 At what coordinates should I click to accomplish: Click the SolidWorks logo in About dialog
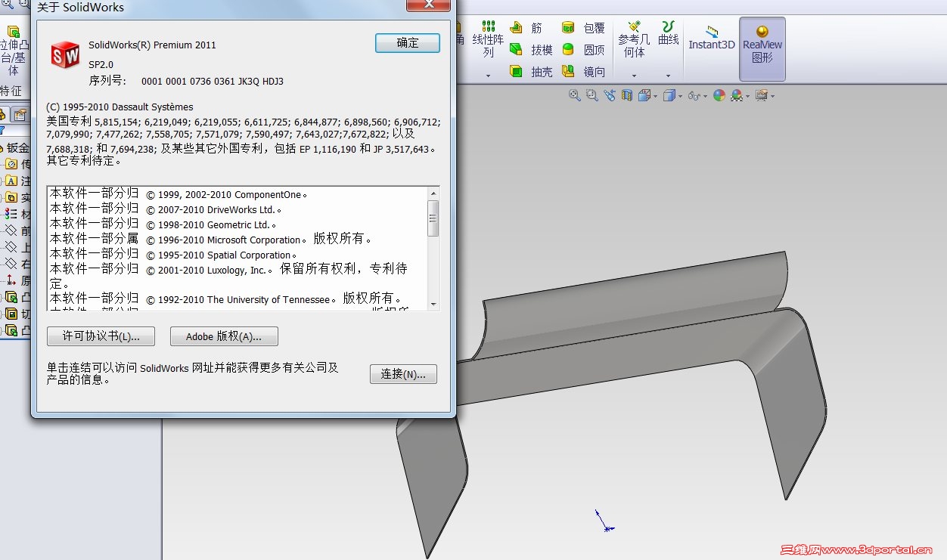(x=65, y=55)
